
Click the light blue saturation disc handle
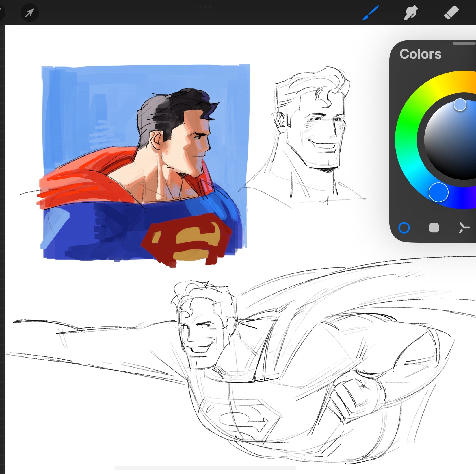tap(460, 105)
